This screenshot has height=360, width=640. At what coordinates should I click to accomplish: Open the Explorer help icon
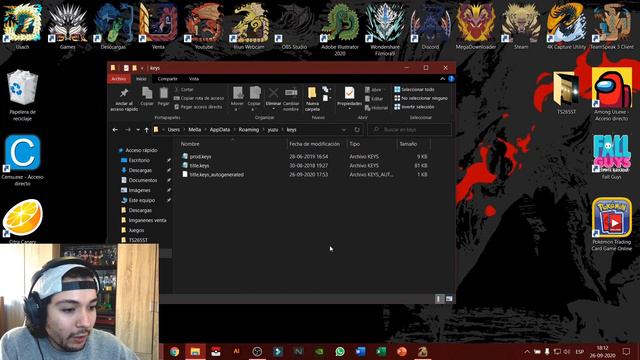pyautogui.click(x=451, y=79)
